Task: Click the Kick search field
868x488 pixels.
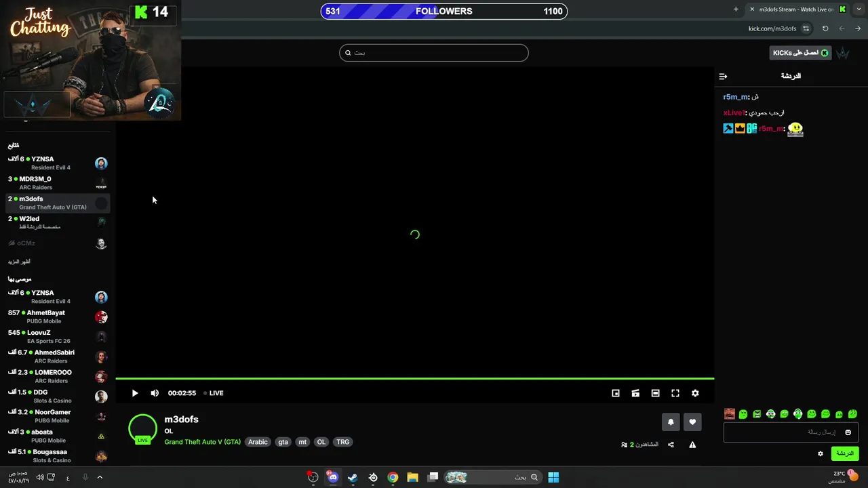Action: pos(434,53)
